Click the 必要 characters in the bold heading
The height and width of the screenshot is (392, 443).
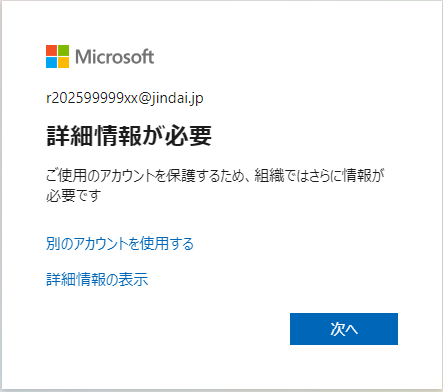[x=189, y=136]
